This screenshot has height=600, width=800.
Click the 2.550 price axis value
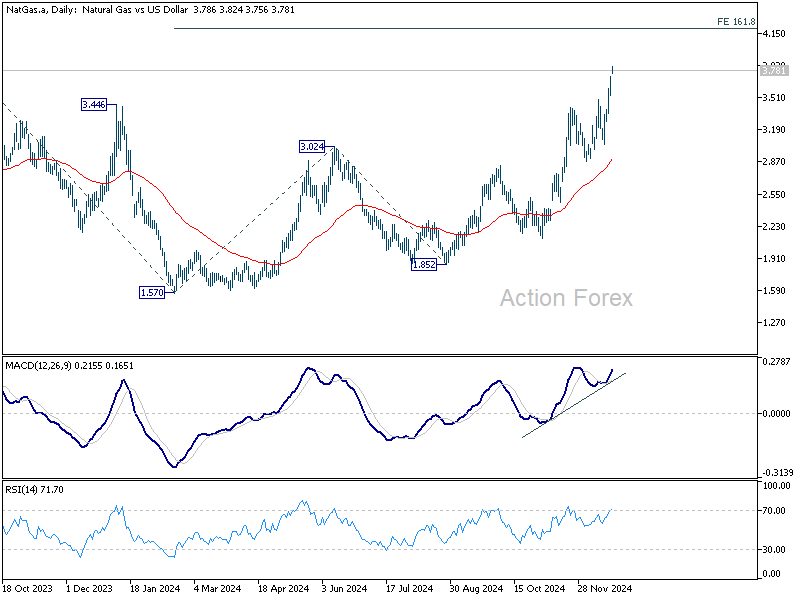click(x=774, y=194)
